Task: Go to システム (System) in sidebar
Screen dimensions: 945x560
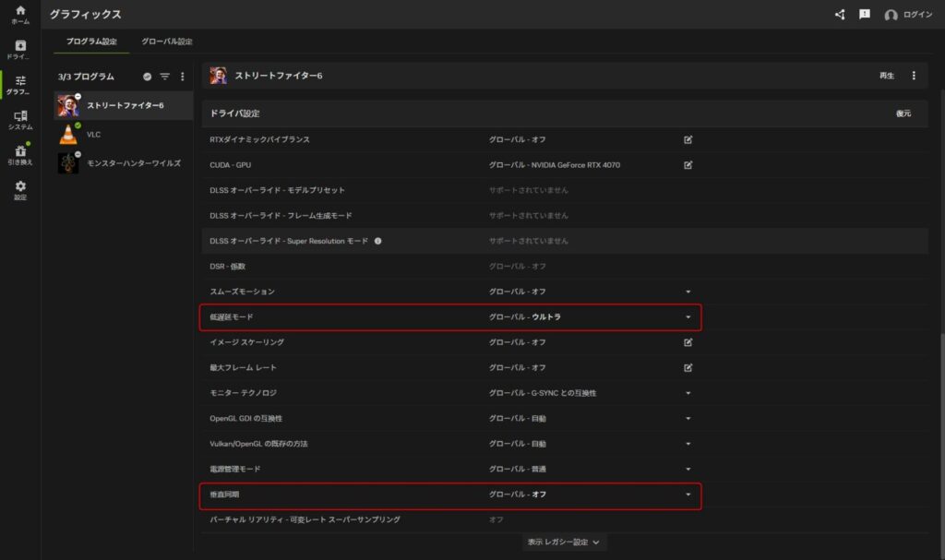Action: [20, 120]
